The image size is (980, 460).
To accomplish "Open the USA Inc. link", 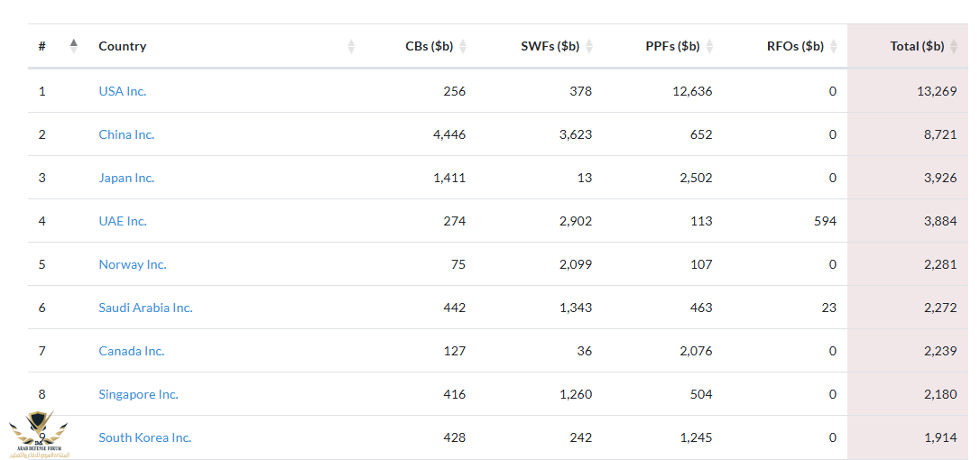I will (123, 91).
